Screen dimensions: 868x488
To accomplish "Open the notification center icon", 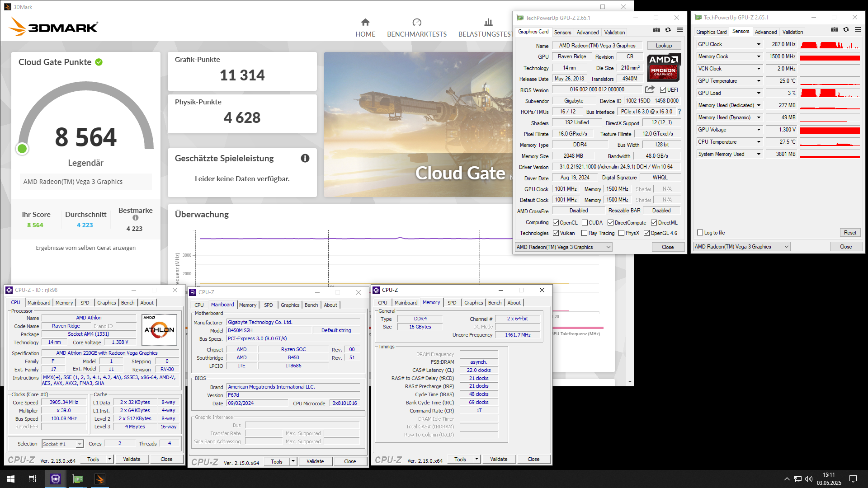I will coord(853,479).
